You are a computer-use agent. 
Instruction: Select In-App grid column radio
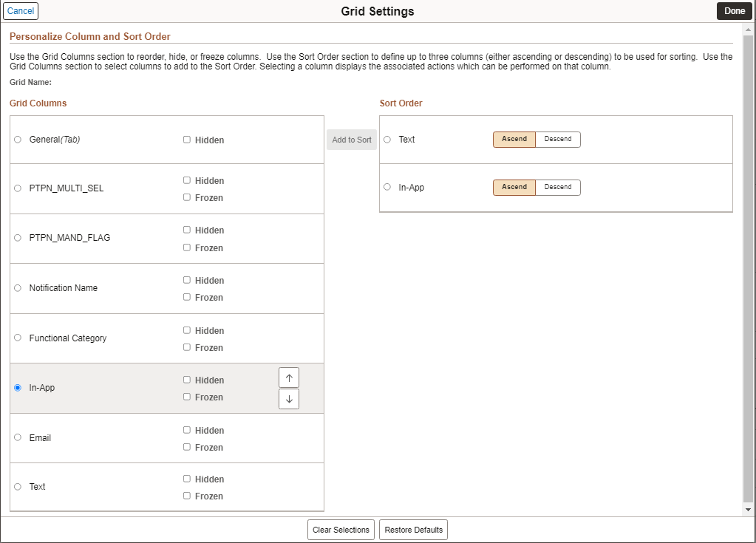tap(18, 387)
